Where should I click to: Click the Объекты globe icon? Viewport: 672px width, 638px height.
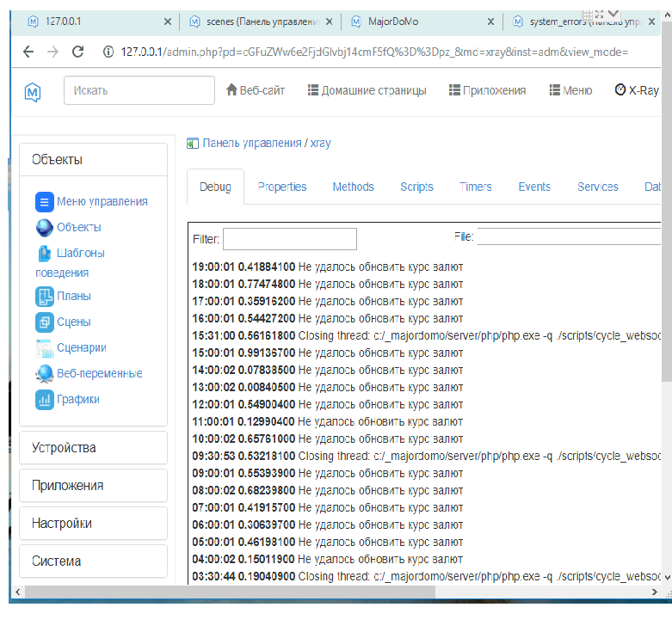pos(45,228)
